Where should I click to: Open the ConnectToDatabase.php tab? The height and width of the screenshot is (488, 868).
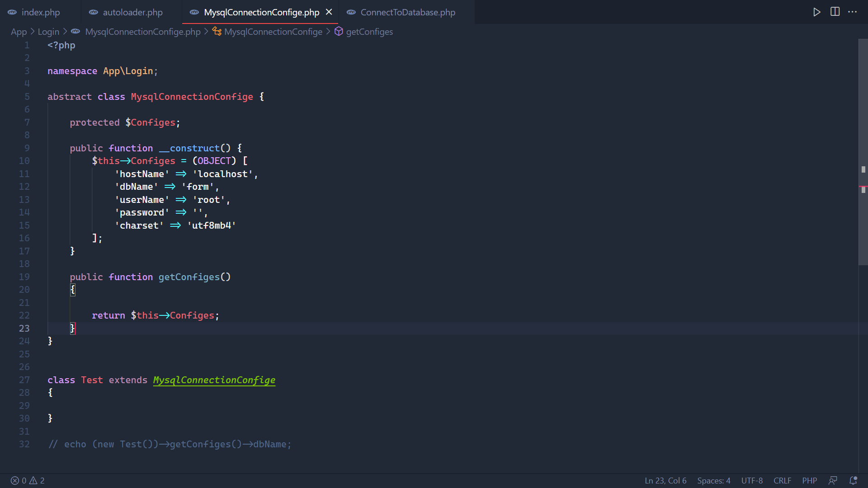407,12
